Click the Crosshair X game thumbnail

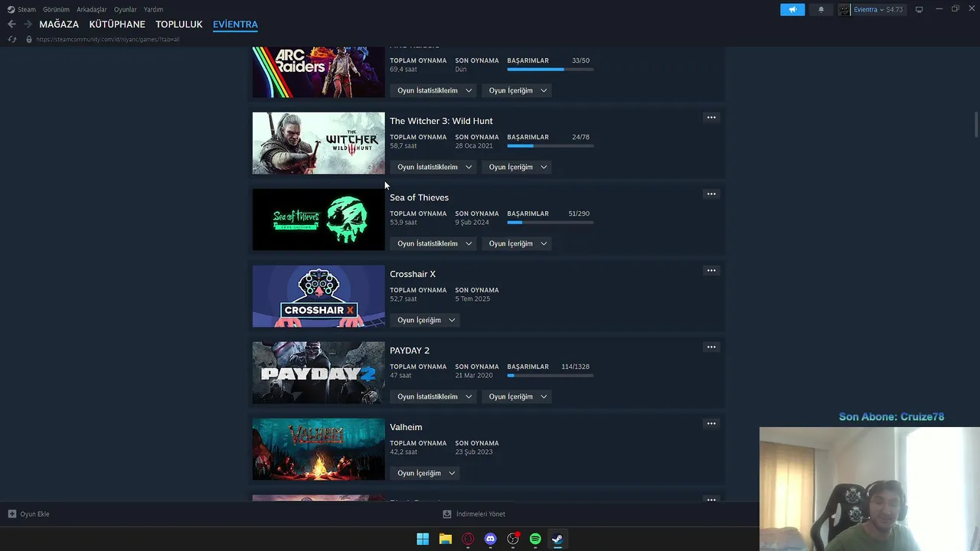tap(318, 296)
